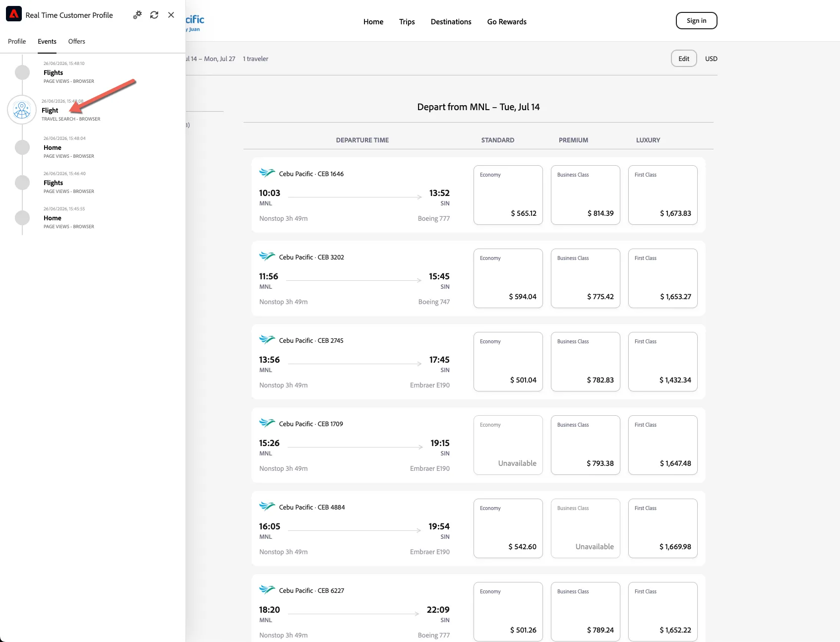Select Economy fare $501.04 for CEB 2745
The height and width of the screenshot is (642, 840).
(508, 362)
